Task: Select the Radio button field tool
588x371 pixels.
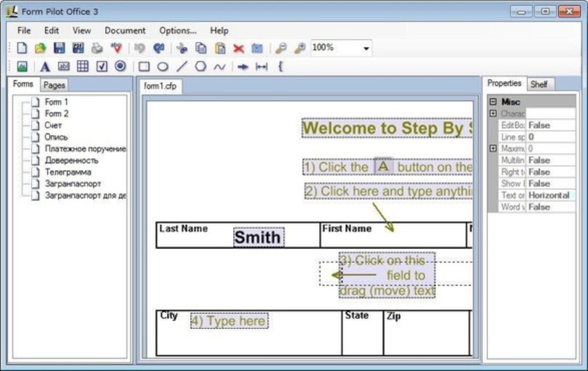Action: pyautogui.click(x=119, y=68)
